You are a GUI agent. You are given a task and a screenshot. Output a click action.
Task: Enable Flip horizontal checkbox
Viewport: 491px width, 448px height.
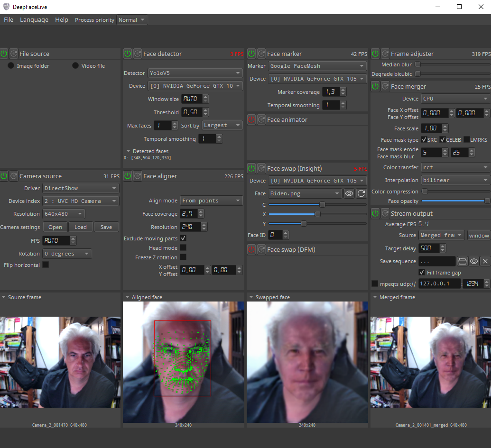(46, 265)
